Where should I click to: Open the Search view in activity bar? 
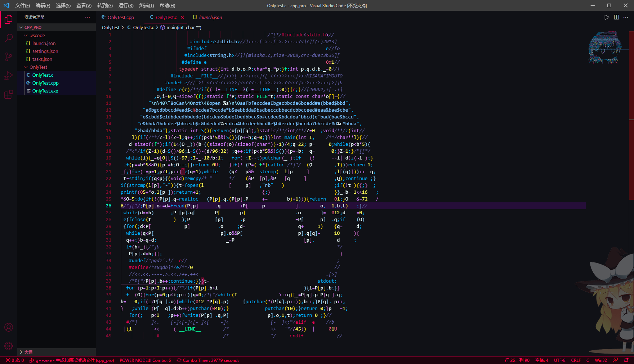coord(9,38)
